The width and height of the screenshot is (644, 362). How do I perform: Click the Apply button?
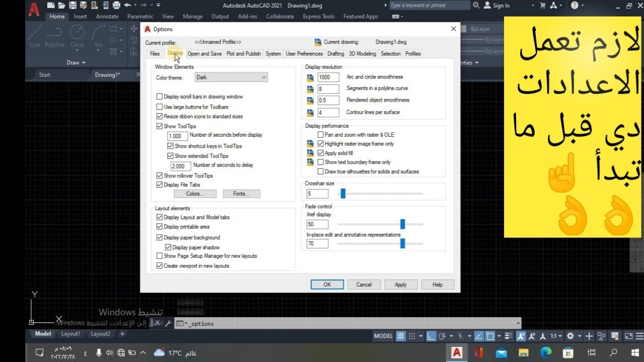tap(400, 285)
